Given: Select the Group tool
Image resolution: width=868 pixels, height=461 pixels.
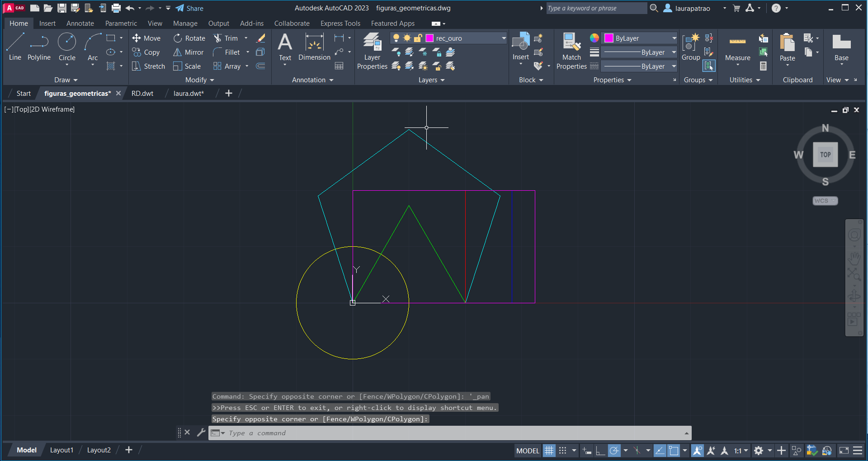Looking at the screenshot, I should (x=691, y=47).
